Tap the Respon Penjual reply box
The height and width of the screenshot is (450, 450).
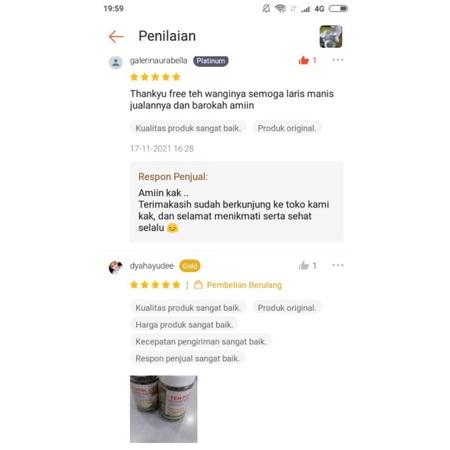pos(237,202)
